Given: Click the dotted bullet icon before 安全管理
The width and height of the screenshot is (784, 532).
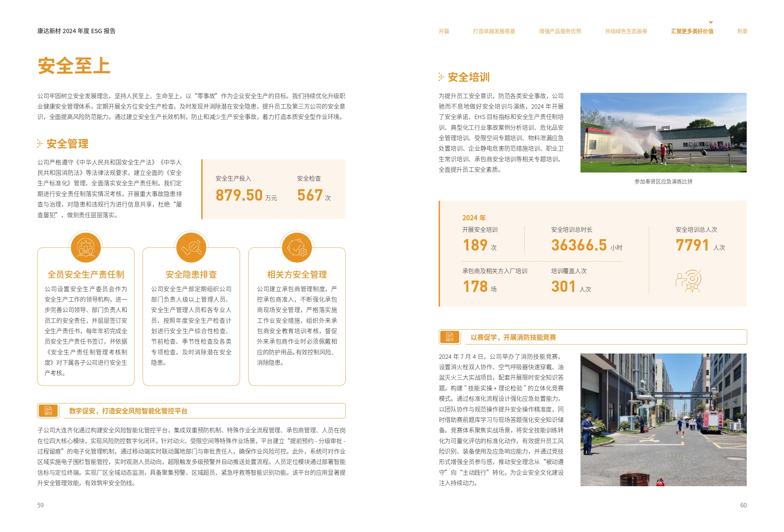Looking at the screenshot, I should pos(40,144).
